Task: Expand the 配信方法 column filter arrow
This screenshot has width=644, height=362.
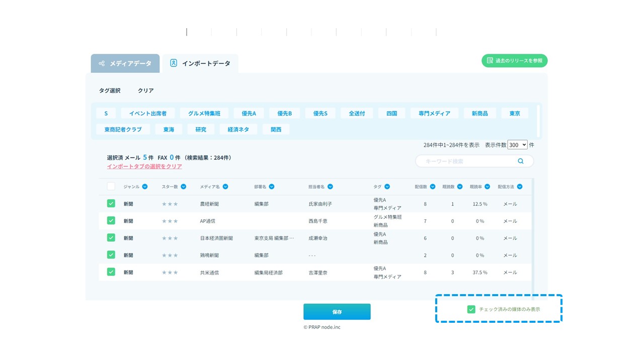Action: pos(520,187)
